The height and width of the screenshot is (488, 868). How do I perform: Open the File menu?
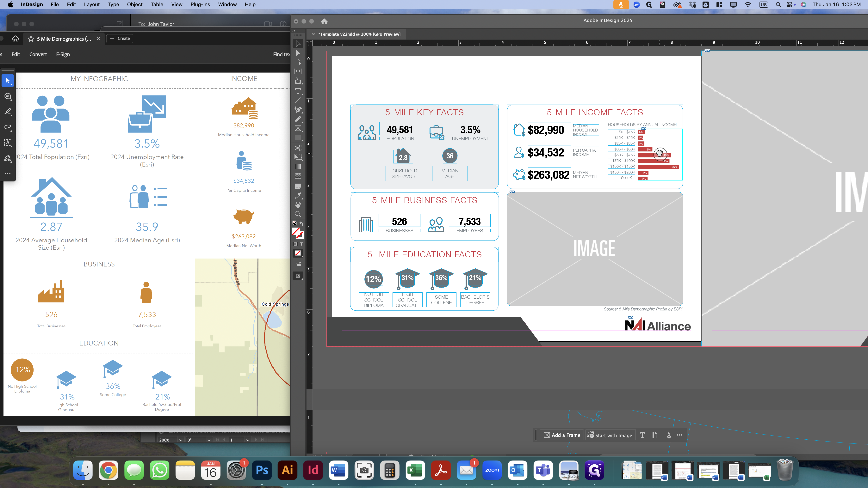point(55,4)
